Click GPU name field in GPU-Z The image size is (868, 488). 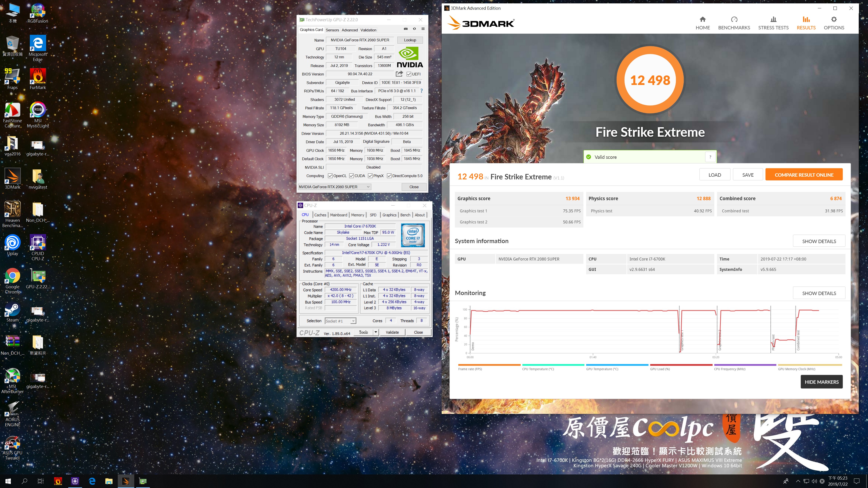pyautogui.click(x=360, y=40)
